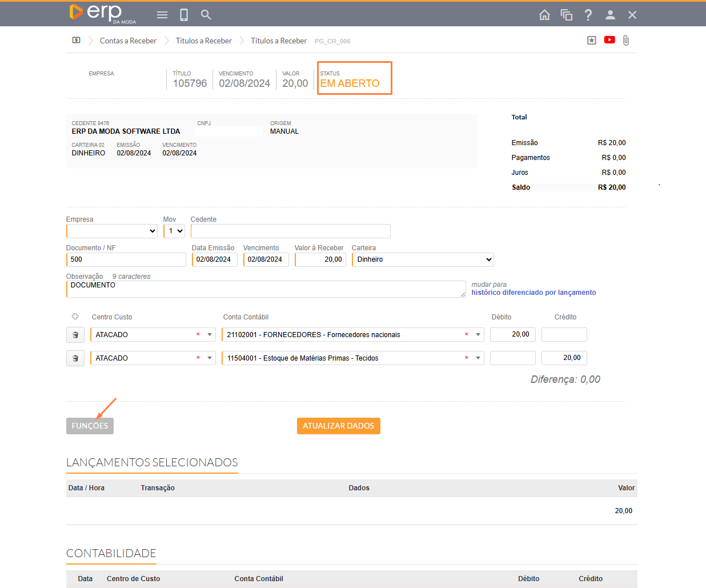The height and width of the screenshot is (588, 706).
Task: Add a new cost center row
Action: click(75, 317)
